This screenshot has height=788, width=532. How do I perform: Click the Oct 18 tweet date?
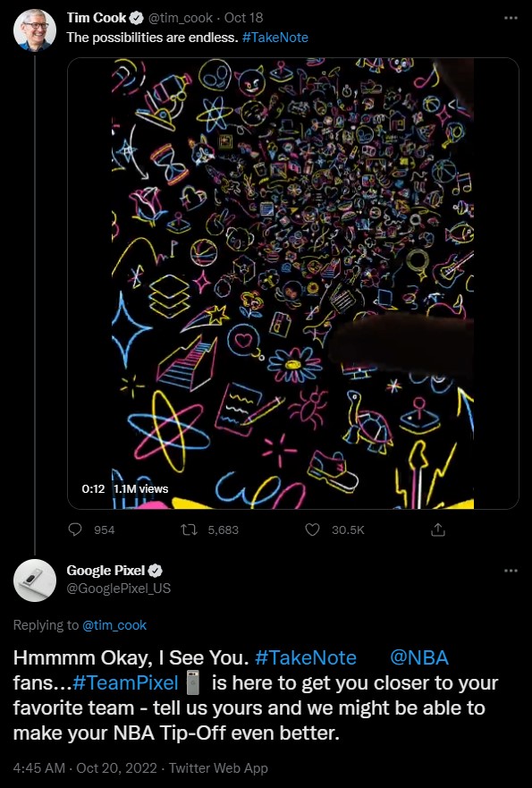click(x=243, y=18)
